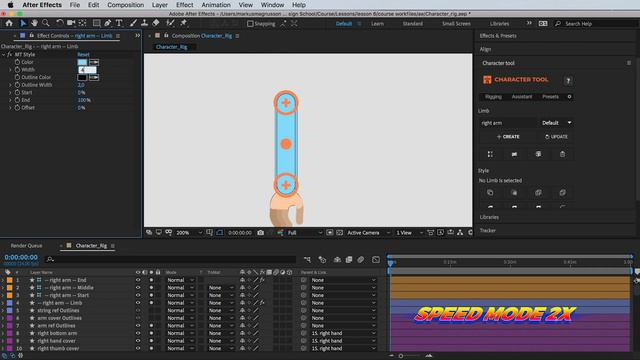This screenshot has width=640, height=360.
Task: Select the Clone Stamp tool
Action: point(144,23)
